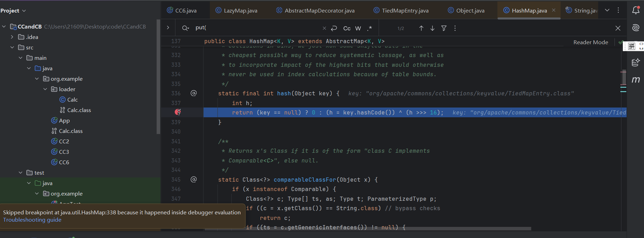This screenshot has width=644, height=238.
Task: Click the new line search icon
Action: [x=334, y=28]
